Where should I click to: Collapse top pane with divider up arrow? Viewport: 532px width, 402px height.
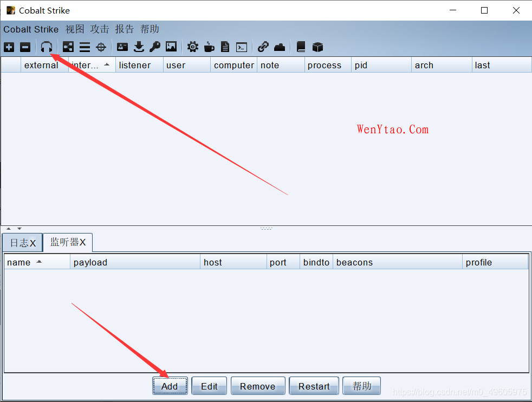9,229
